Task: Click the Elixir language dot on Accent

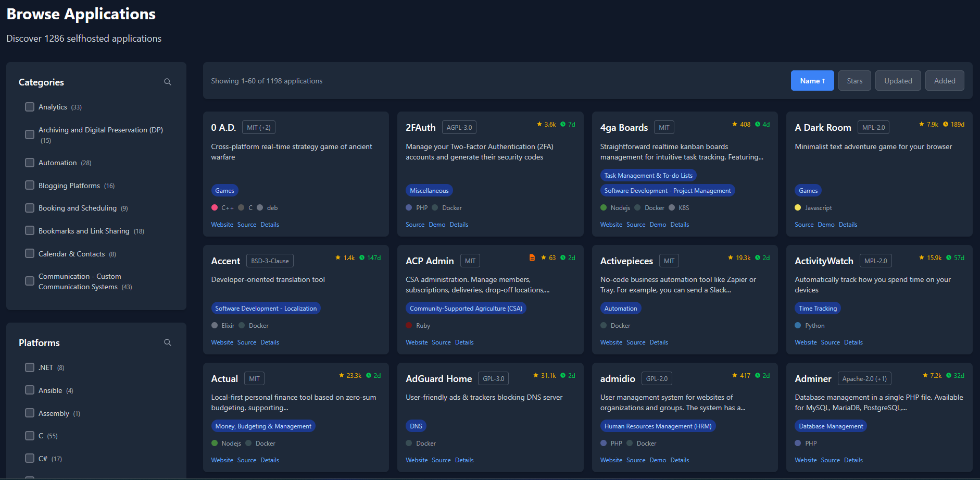Action: click(x=214, y=325)
